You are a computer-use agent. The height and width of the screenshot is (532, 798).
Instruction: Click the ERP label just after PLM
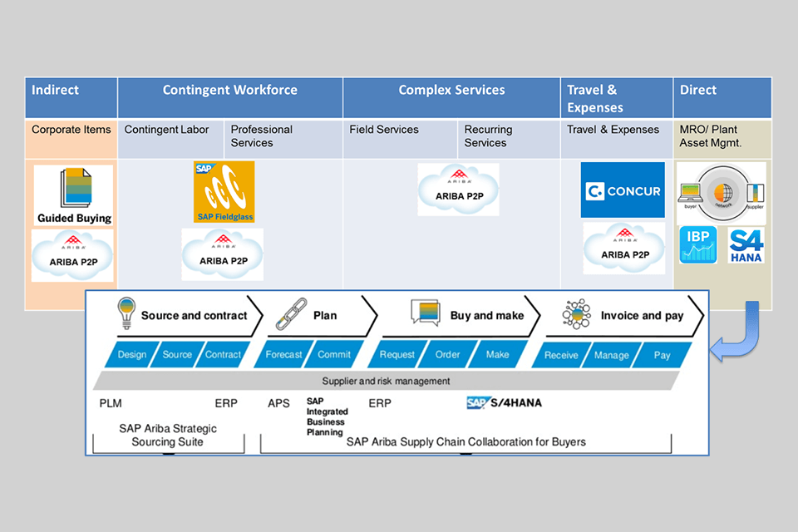point(226,403)
